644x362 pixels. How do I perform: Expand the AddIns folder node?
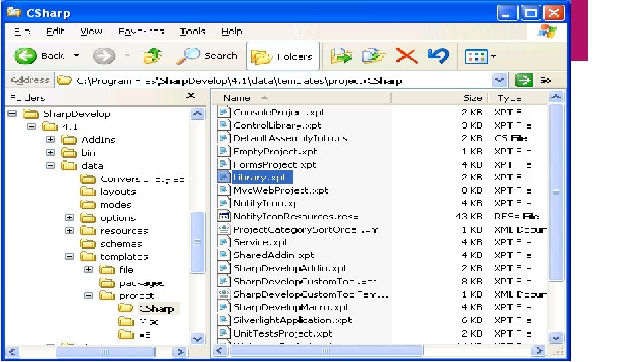(50, 139)
